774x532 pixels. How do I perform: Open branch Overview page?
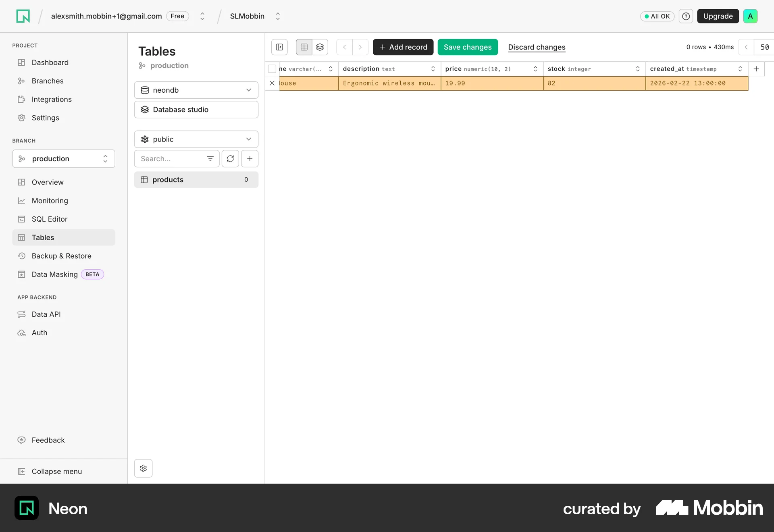point(64,182)
